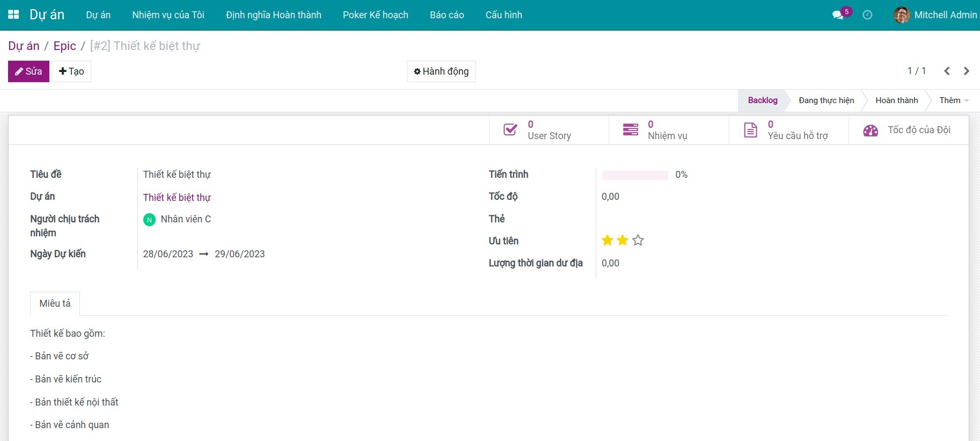Open the conversations chat icon
Image resolution: width=980 pixels, height=441 pixels.
point(837,15)
